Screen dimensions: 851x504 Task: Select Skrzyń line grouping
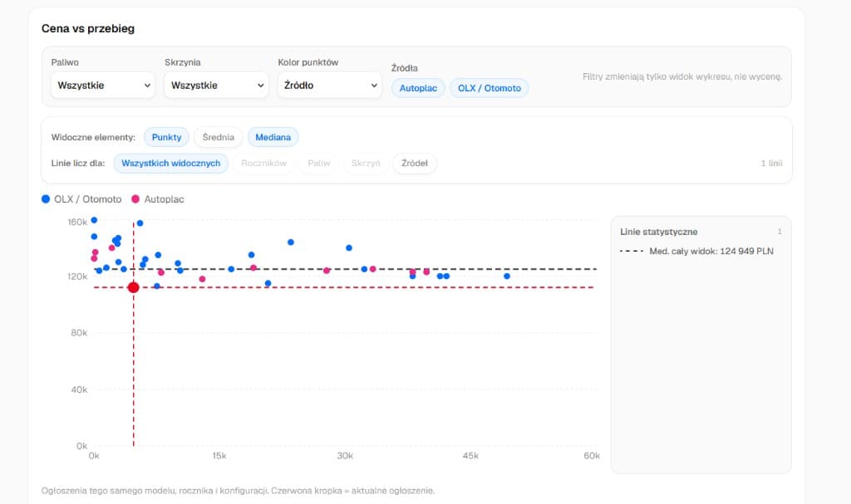pos(366,164)
